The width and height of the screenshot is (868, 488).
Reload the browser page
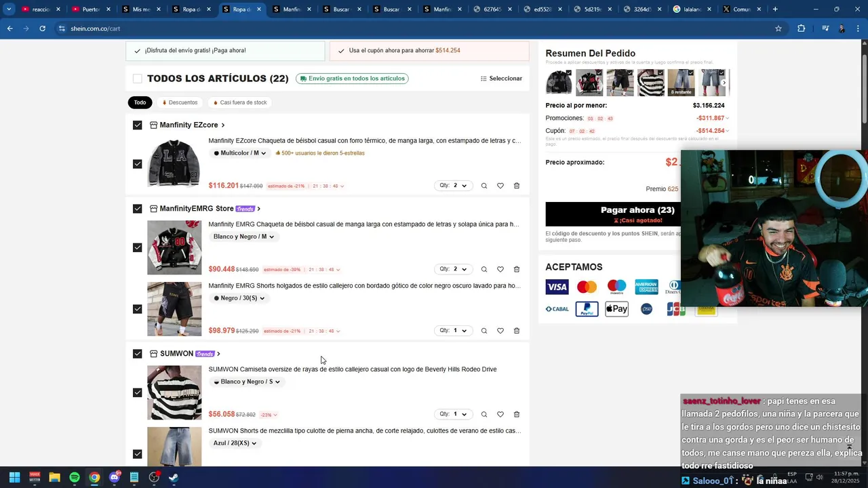click(42, 28)
